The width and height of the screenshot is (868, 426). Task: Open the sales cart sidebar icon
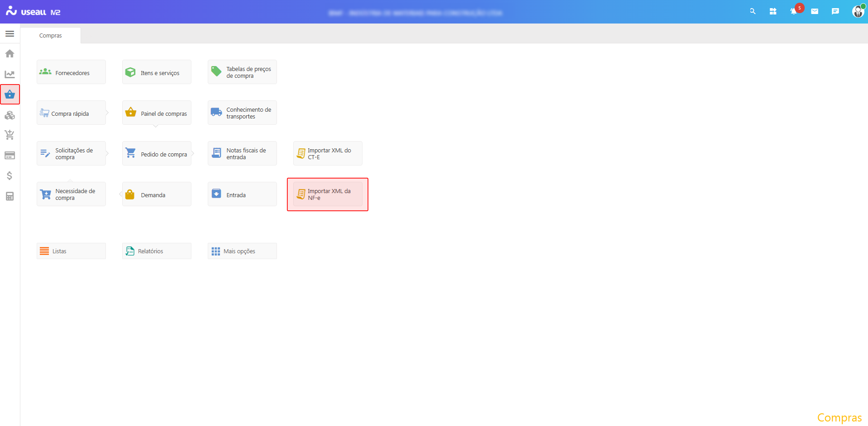[10, 135]
